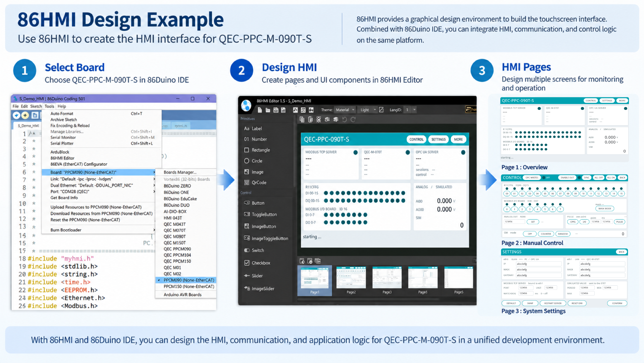644x363 pixels.
Task: Click CONTROL button on the editor canvas
Action: pos(416,139)
